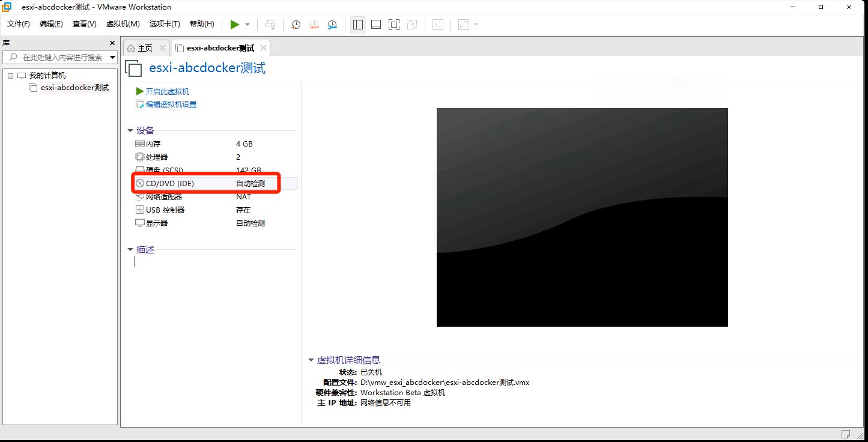The height and width of the screenshot is (442, 868).
Task: Click the 4 GB memory value
Action: click(244, 144)
